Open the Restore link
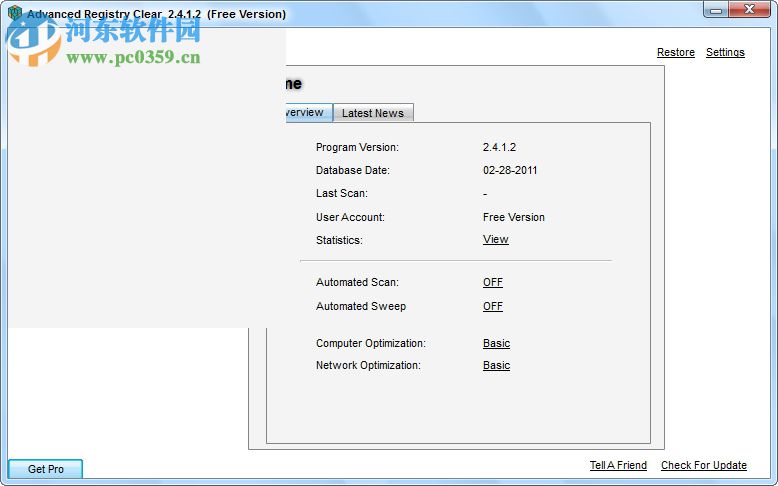Screen dimensions: 778x486 pyautogui.click(x=675, y=52)
